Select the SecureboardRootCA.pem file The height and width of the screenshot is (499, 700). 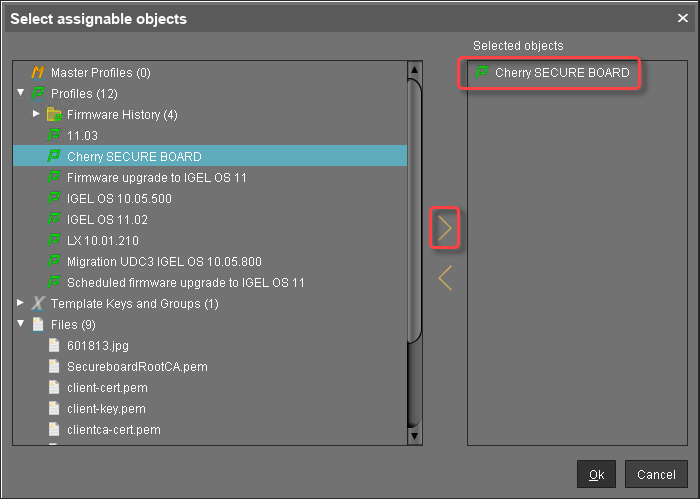tap(137, 367)
